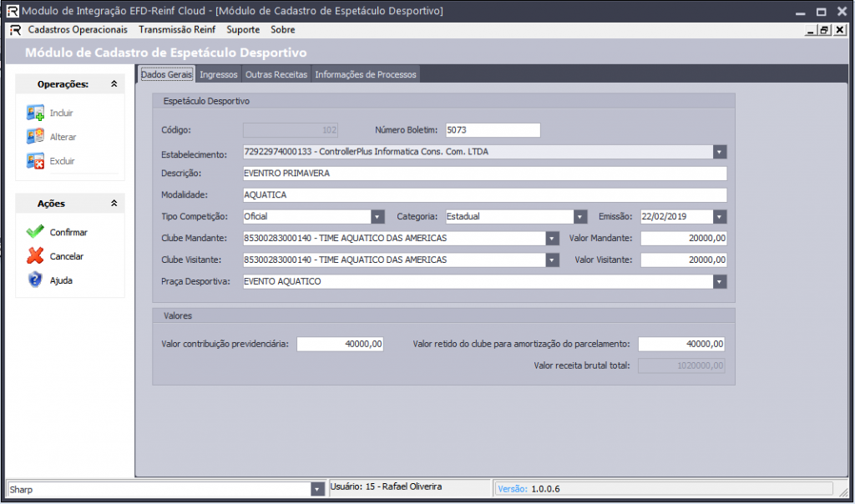The height and width of the screenshot is (504, 855).
Task: Click the R icon in the menu bar
Action: [15, 29]
